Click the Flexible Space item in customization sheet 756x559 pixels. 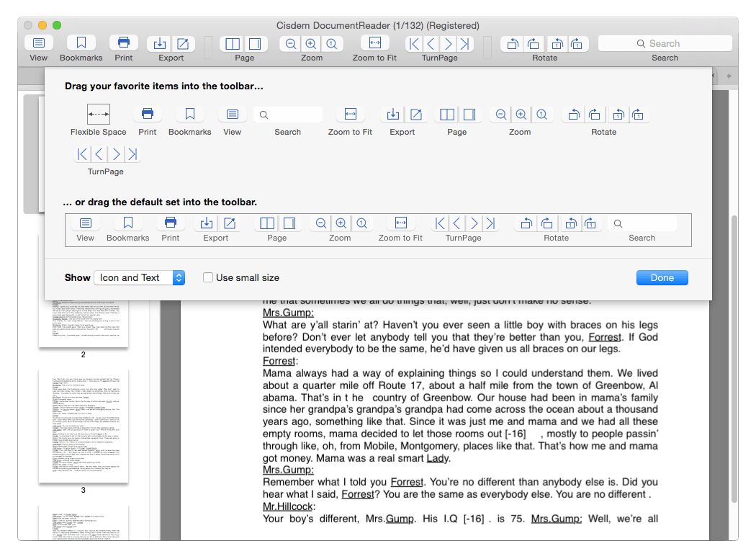pyautogui.click(x=99, y=114)
